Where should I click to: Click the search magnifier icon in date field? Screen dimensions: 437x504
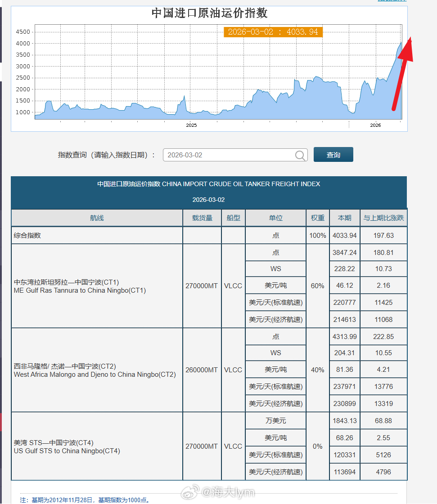click(300, 155)
